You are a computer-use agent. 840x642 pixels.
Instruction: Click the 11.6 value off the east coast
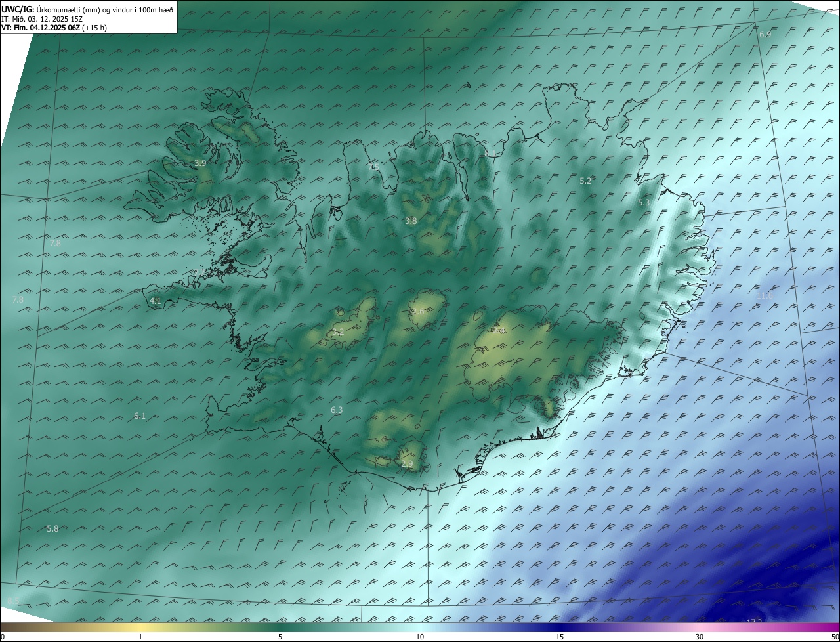(x=765, y=296)
